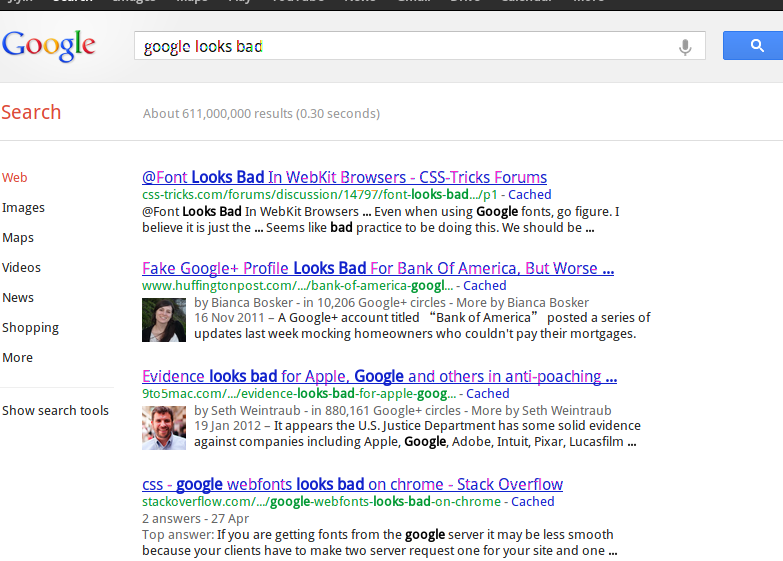783x561 pixels.
Task: Open '@Font Looks Bad In WebKit Browsers' result
Action: pyautogui.click(x=344, y=177)
